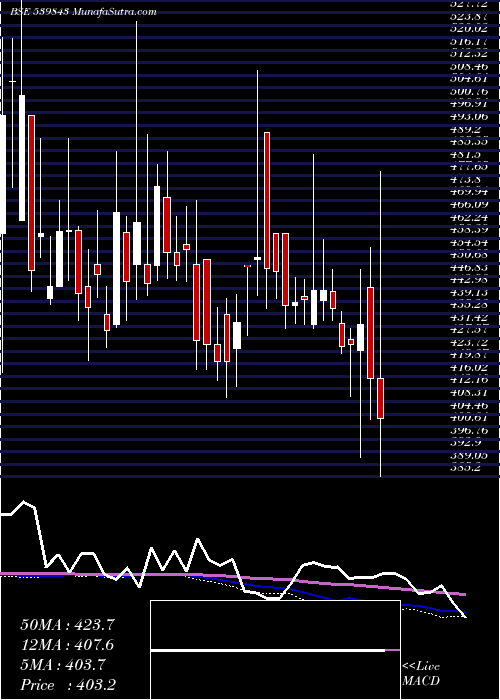Click the 454.54 price axis label
The width and height of the screenshot is (500, 700).
(x=467, y=242)
